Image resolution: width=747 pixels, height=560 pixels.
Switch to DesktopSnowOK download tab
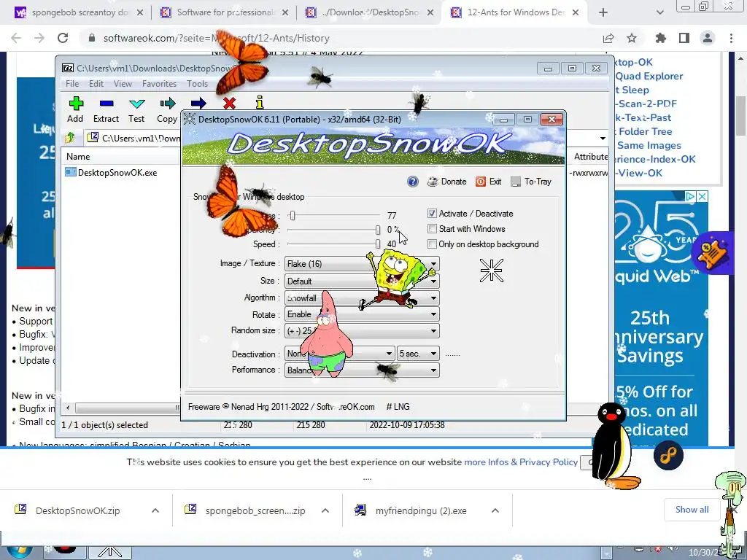369,12
